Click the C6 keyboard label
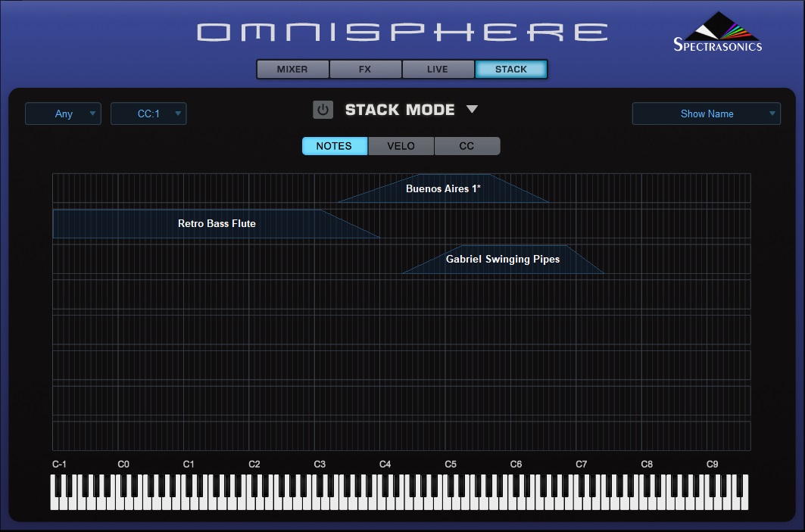 click(516, 465)
